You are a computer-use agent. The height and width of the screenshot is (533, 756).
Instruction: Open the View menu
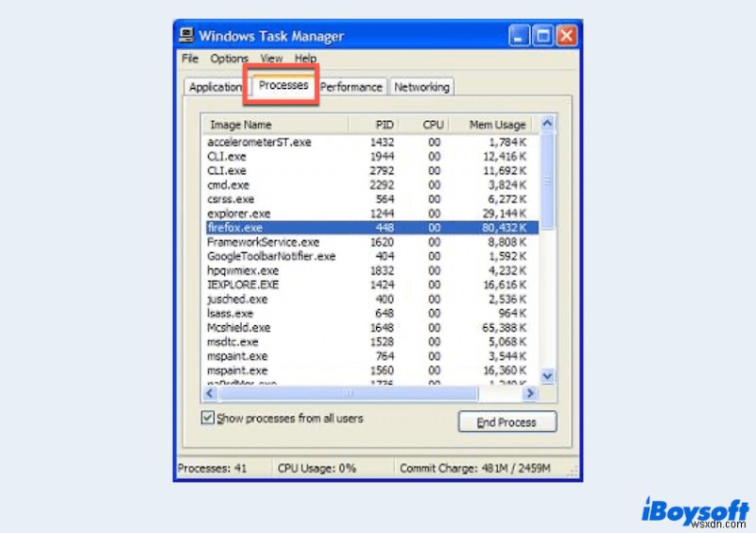point(271,59)
